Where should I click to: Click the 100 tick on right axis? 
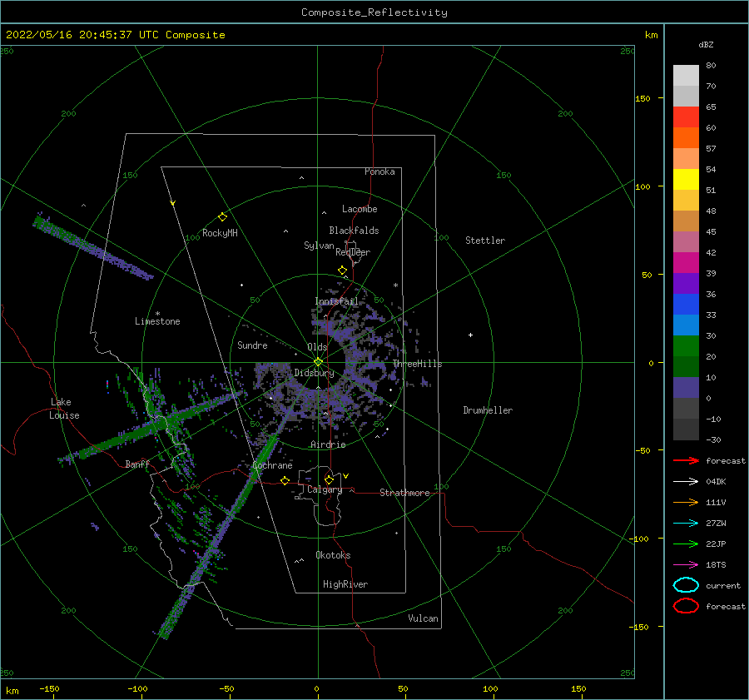pyautogui.click(x=642, y=186)
